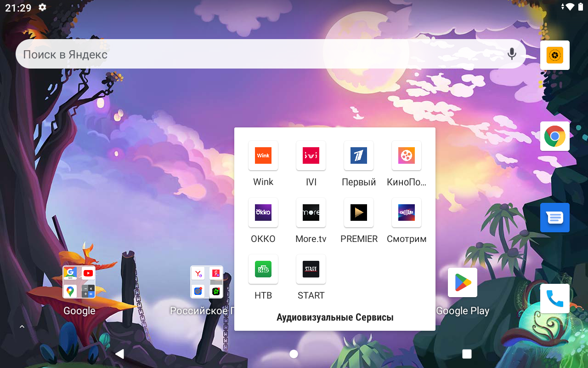The width and height of the screenshot is (588, 368).
Task: Focus the Поиск в Яндекс search field
Action: pos(271,54)
